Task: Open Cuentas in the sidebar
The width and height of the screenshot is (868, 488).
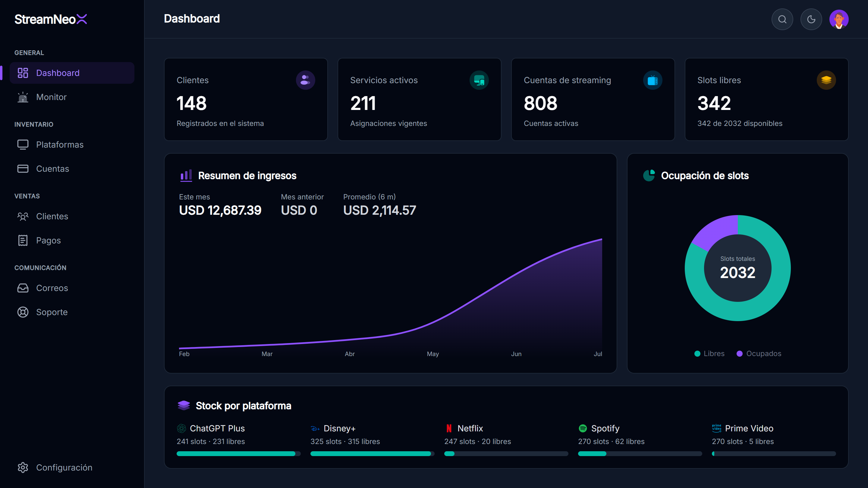Action: click(72, 169)
